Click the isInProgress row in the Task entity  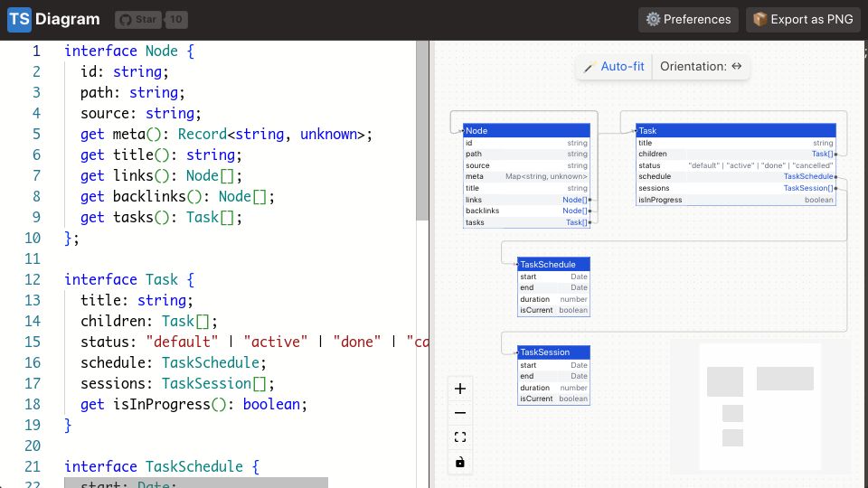point(736,200)
